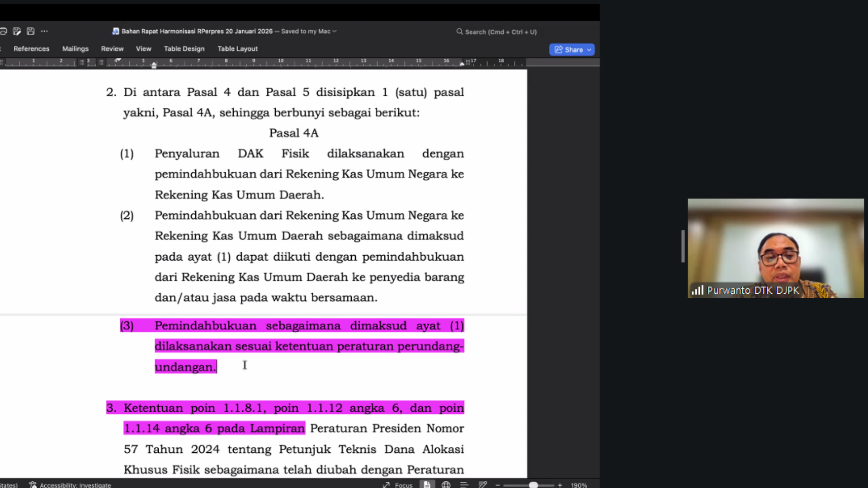868x488 pixels.
Task: Expand the Saved to my Mac dropdown
Action: [335, 31]
